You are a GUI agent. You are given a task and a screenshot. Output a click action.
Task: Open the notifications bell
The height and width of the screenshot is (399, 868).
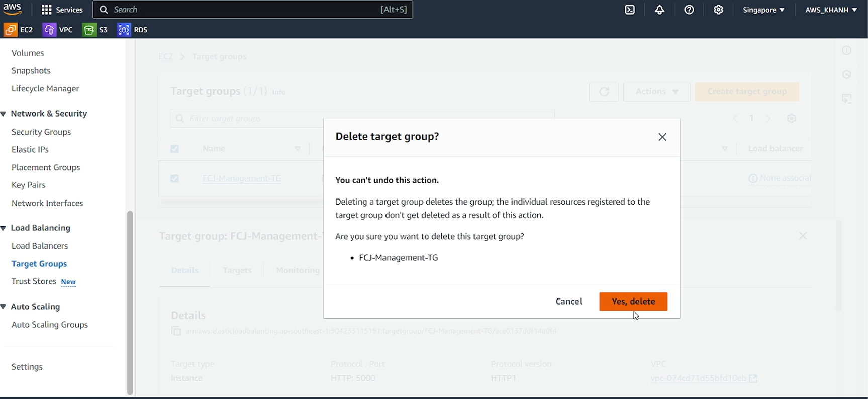click(659, 10)
